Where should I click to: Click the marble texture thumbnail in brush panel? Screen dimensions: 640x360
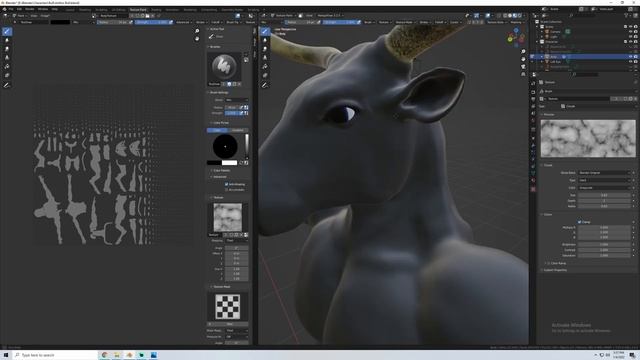click(x=228, y=218)
